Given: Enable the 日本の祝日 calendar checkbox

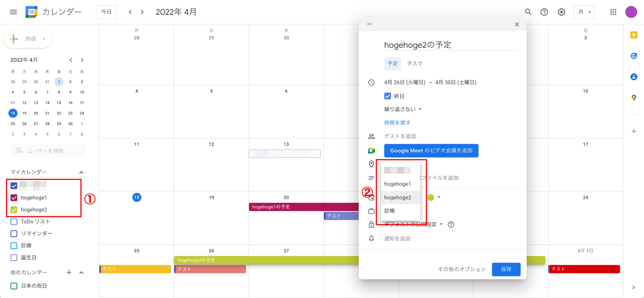Looking at the screenshot, I should click(x=14, y=286).
